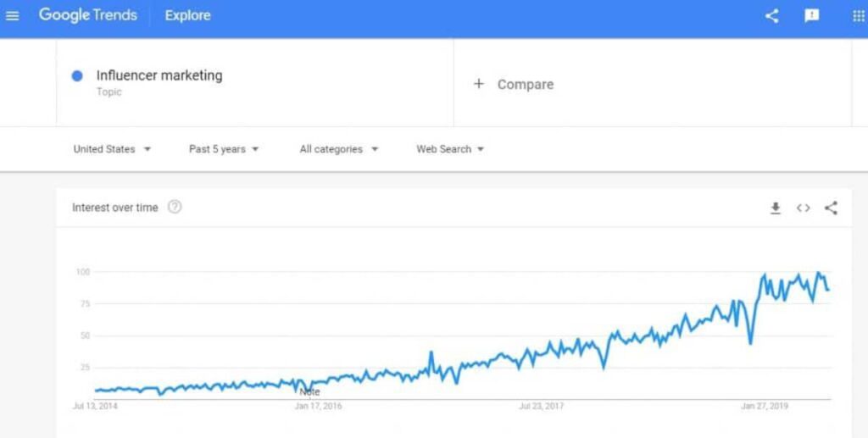The height and width of the screenshot is (438, 868).
Task: Open the send feedback icon
Action: pyautogui.click(x=811, y=16)
